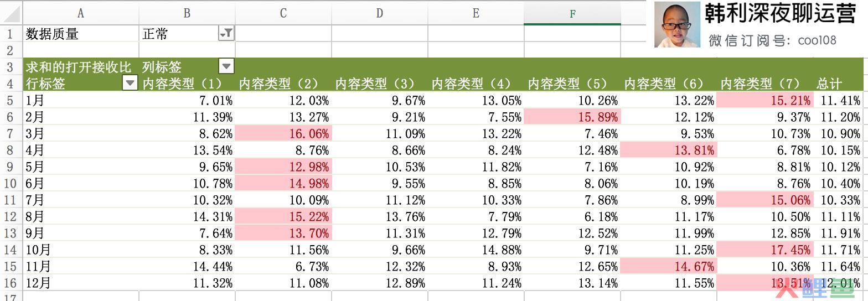Viewport: 868px width, 301px height.
Task: Open the 数据质量 filter dropdown in B1
Action: 226,34
